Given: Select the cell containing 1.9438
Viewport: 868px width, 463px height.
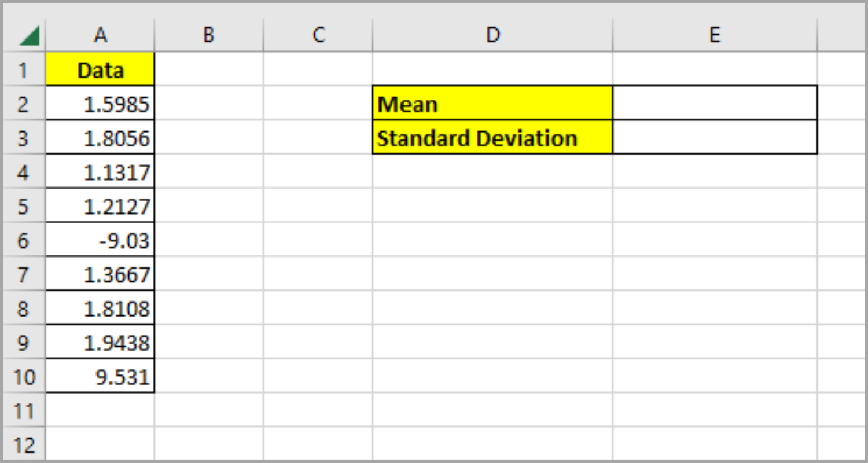Looking at the screenshot, I should point(100,342).
